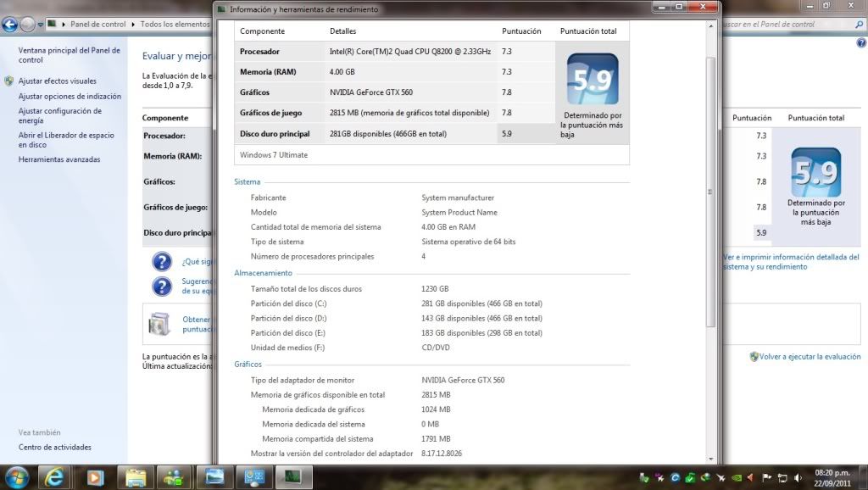The image size is (868, 490).
Task: Click the scroll up arrow in the front window
Action: click(x=711, y=26)
